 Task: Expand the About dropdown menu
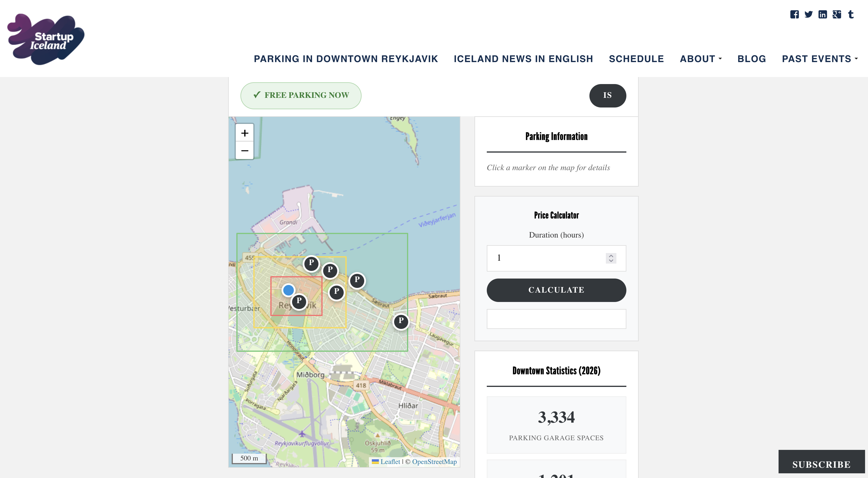point(701,59)
